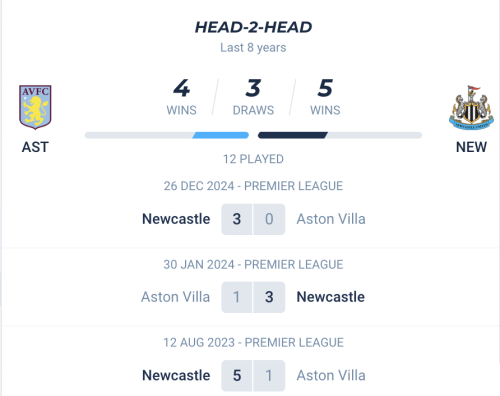Click Aston Villa in the 1-3 result
This screenshot has width=500, height=396.
pyautogui.click(x=175, y=297)
